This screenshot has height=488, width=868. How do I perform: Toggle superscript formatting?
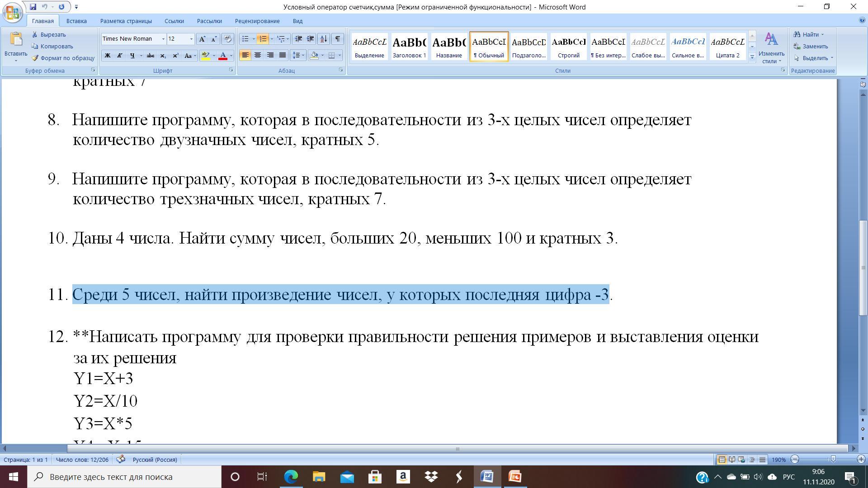175,56
